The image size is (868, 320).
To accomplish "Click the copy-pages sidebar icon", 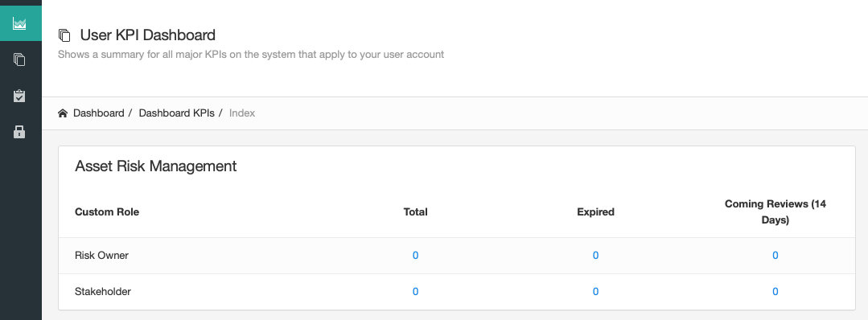I will 19,59.
